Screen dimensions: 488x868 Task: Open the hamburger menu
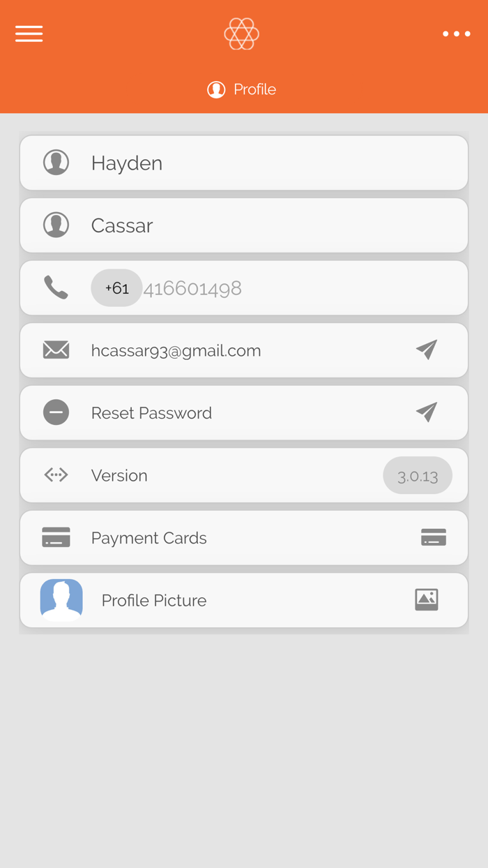(x=29, y=33)
